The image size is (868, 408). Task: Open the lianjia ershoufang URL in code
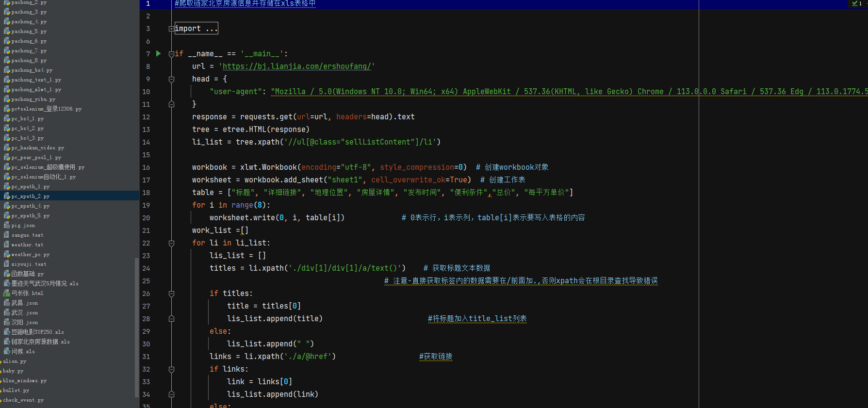296,66
